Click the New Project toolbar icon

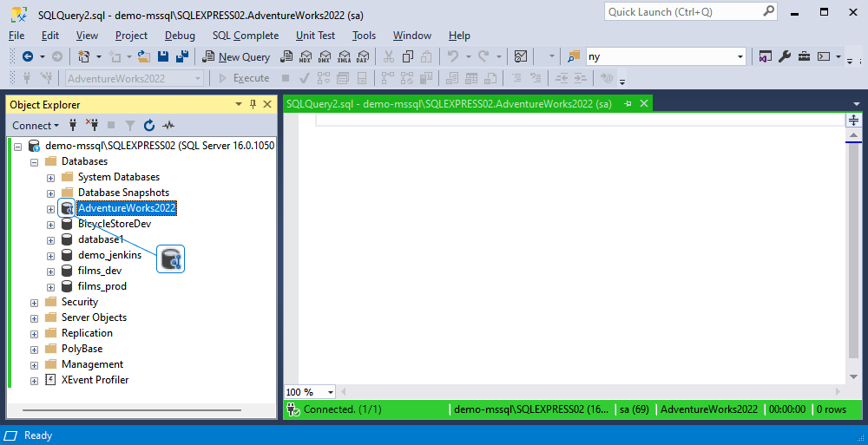[83, 56]
